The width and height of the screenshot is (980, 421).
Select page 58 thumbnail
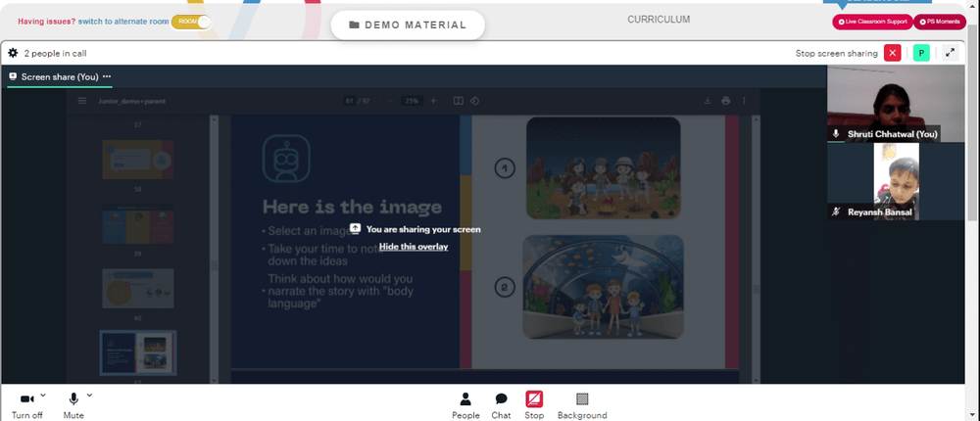(138, 223)
